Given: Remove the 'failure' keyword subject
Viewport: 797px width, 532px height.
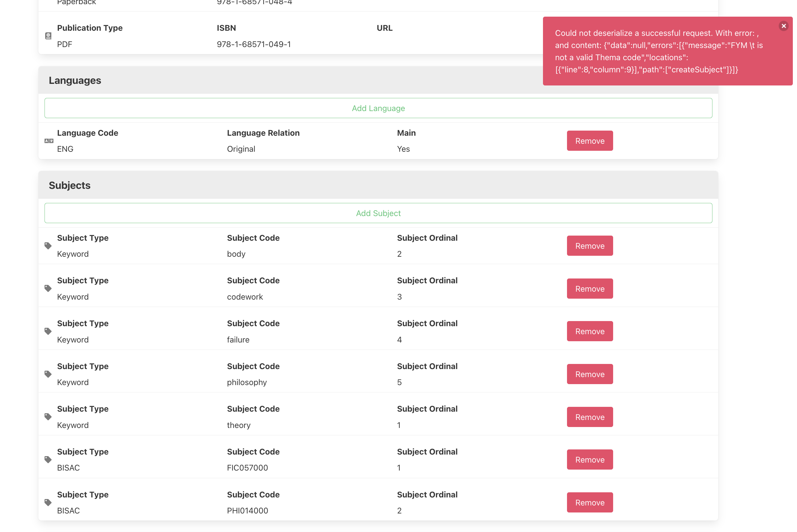Looking at the screenshot, I should pyautogui.click(x=590, y=331).
